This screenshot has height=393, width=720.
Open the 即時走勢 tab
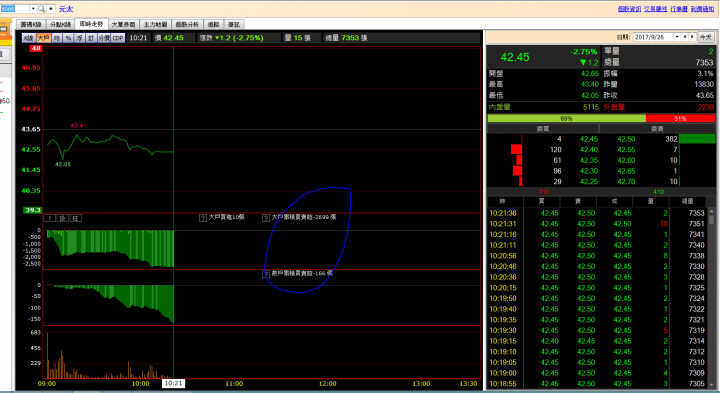coord(91,24)
